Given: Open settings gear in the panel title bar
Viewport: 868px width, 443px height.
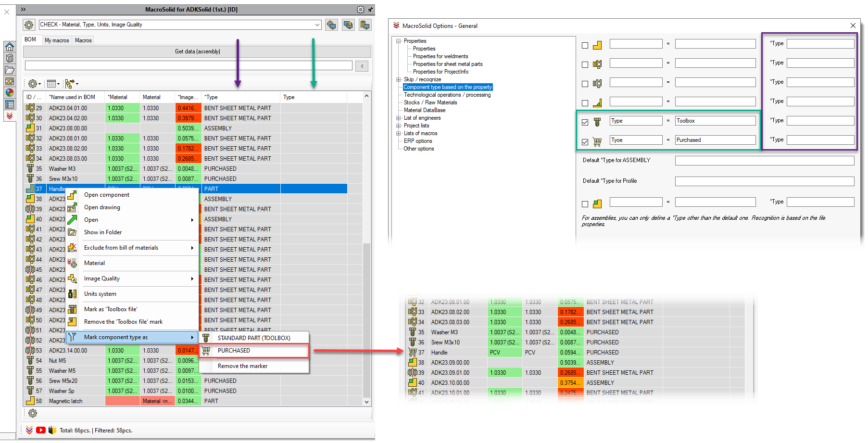Looking at the screenshot, I should pos(361,10).
